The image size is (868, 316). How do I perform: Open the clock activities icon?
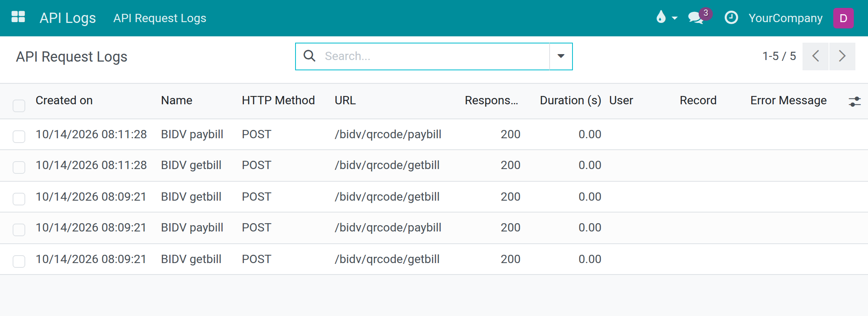731,18
